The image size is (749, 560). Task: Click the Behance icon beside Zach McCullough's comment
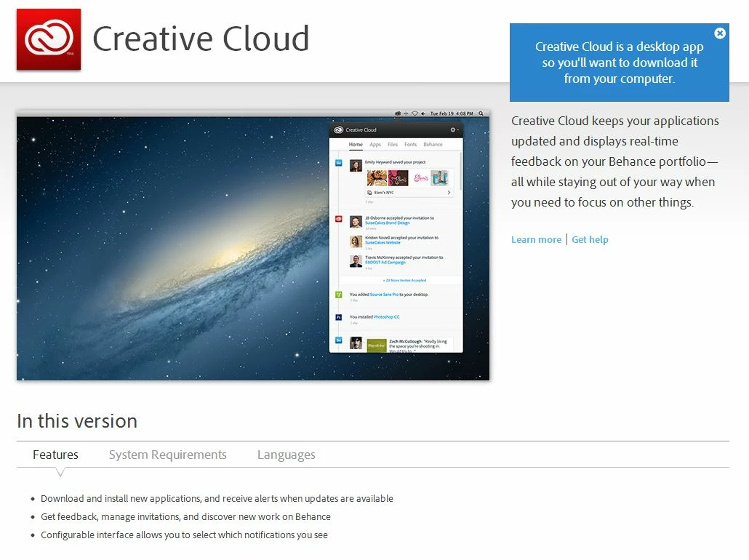pyautogui.click(x=339, y=340)
